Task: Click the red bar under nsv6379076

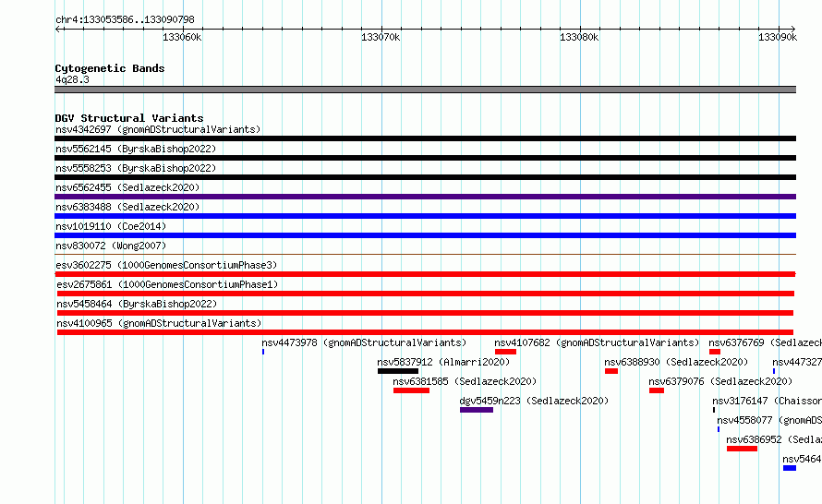Action: (657, 390)
